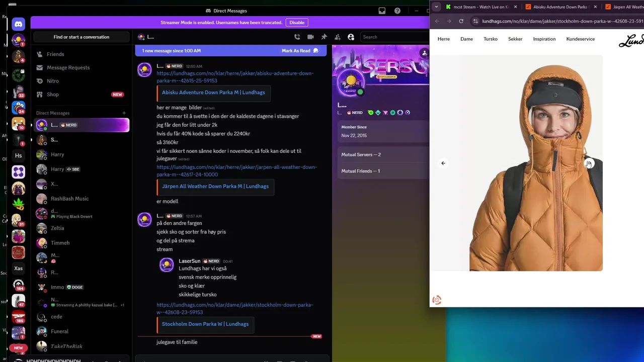Viewport: 644px width, 362px height.
Task: Open the server icon with the 32 badge
Action: (x=19, y=92)
